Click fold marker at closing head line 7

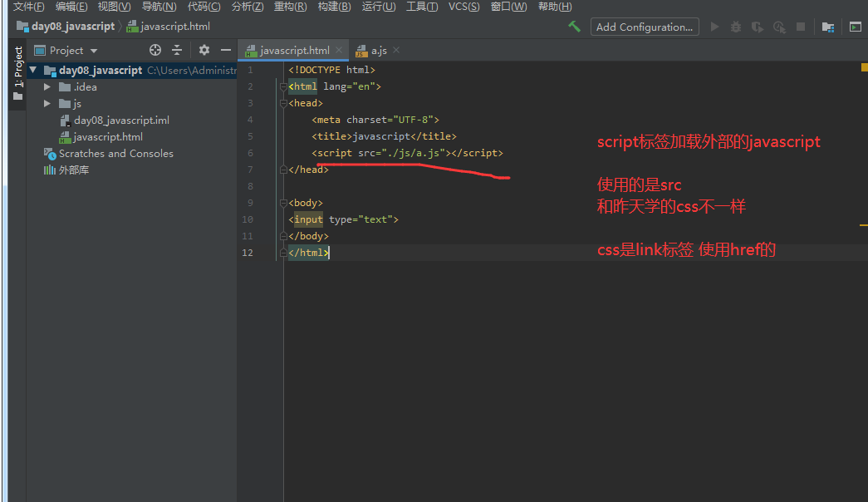(283, 170)
